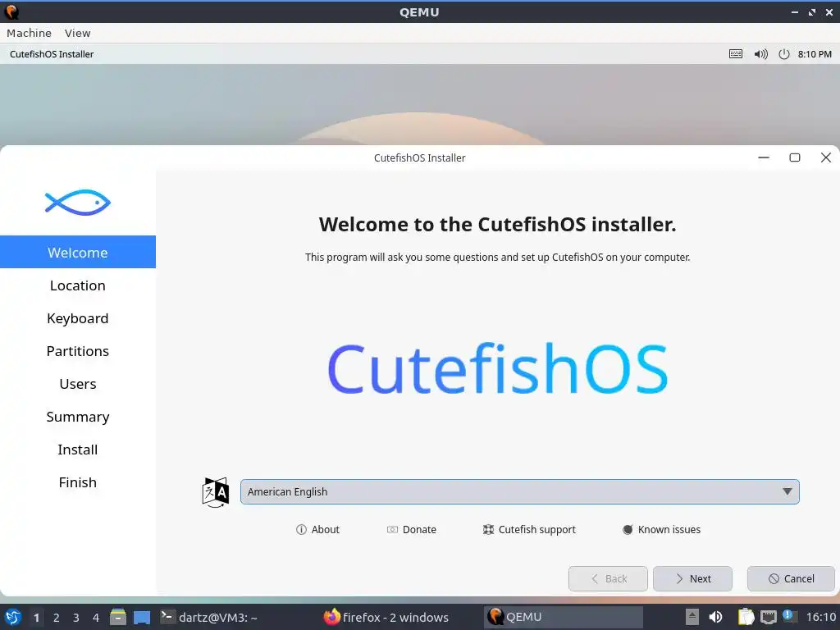840x630 pixels.
Task: Close the CutefishOS Installer window
Action: (825, 157)
